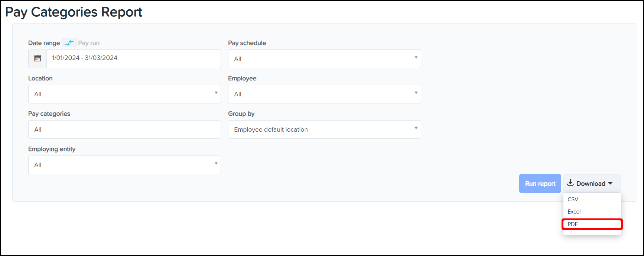Click the caret triangle next to Download
This screenshot has height=256, width=644.
610,183
